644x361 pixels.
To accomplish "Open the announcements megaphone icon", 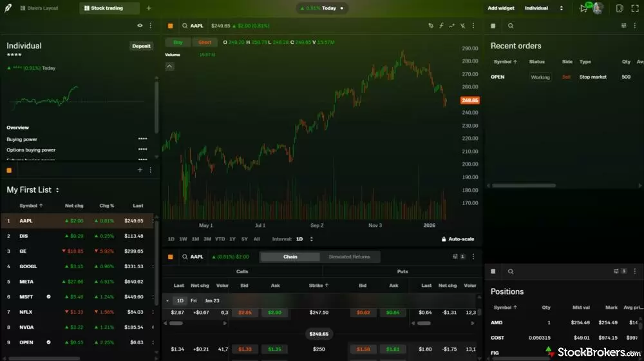I will point(583,8).
